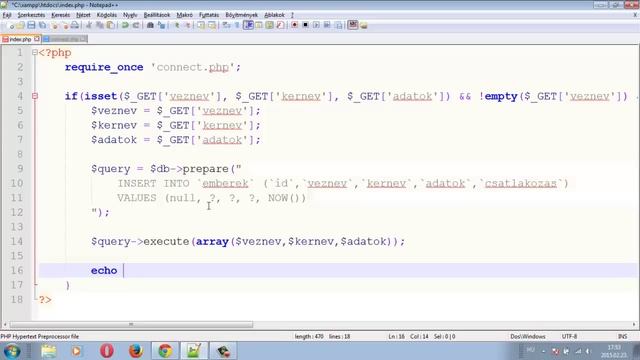Screen dimensions: 640x360
Task: Collapse the PHP block fold marker on line 1
Action: pos(35,53)
